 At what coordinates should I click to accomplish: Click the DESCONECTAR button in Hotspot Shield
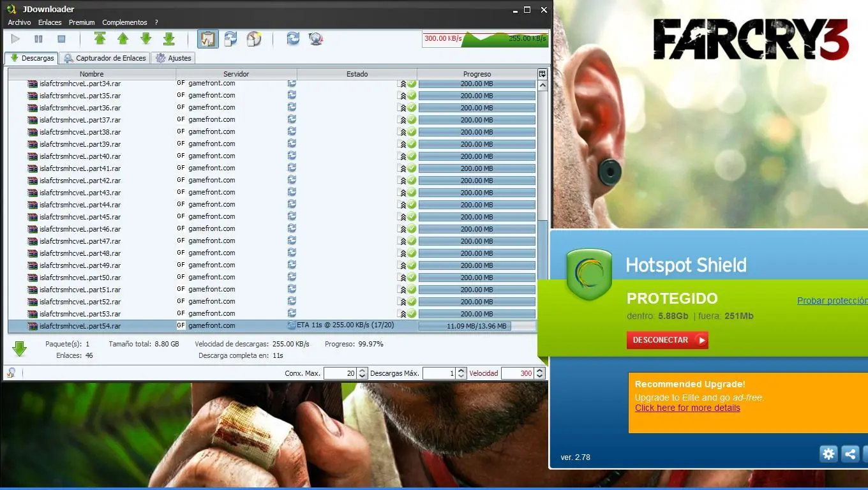(x=668, y=340)
